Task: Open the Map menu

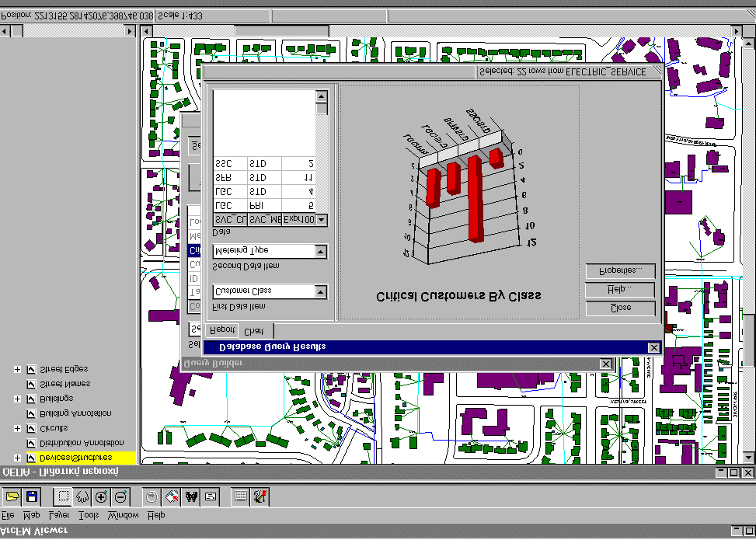Action: coord(32,515)
